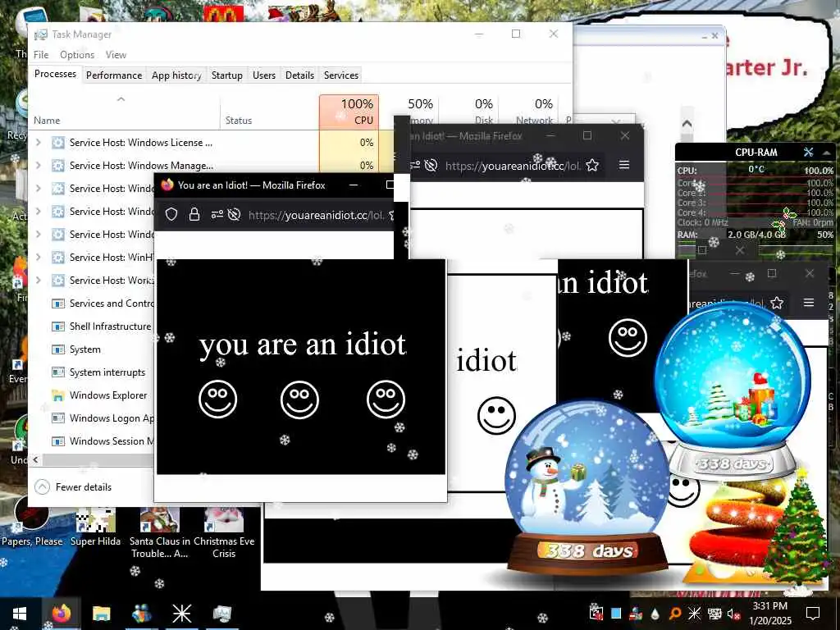Click orange magnifier icon in system tray

tap(675, 614)
